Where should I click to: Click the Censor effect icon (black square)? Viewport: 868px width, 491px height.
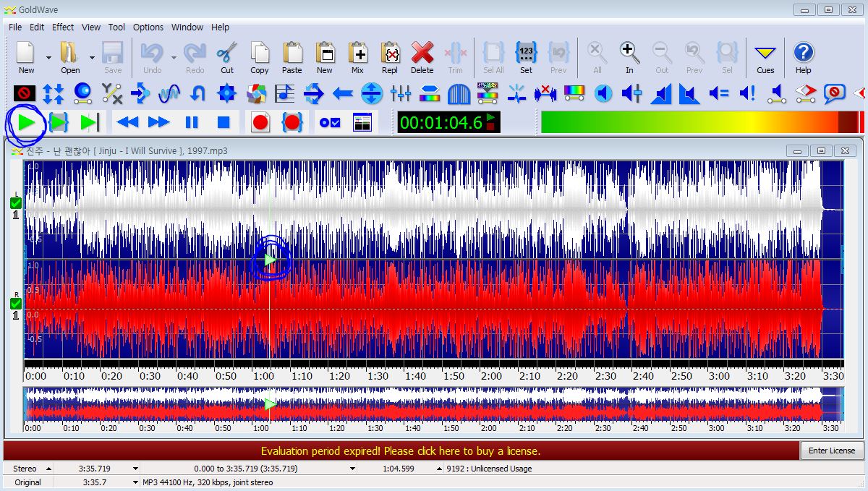pos(25,93)
